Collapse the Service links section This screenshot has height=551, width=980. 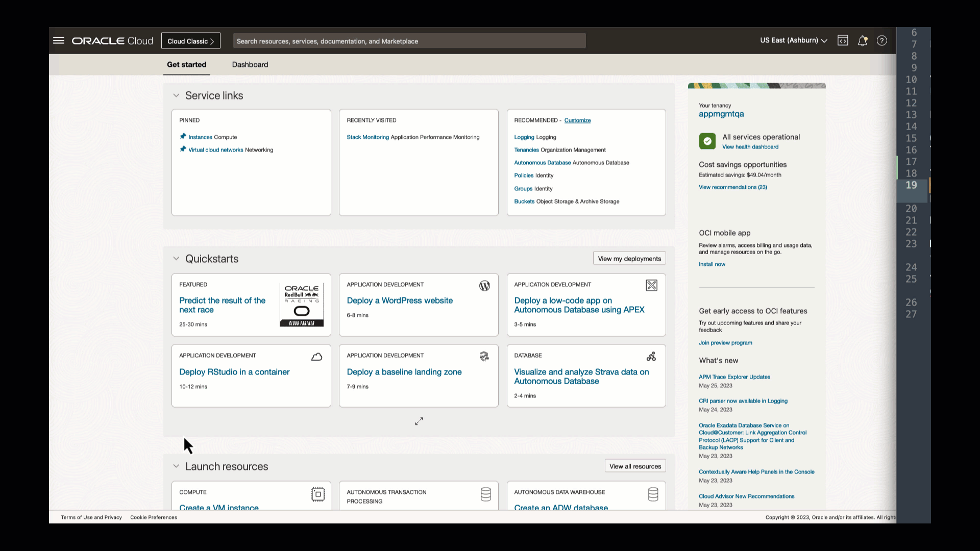(x=176, y=95)
